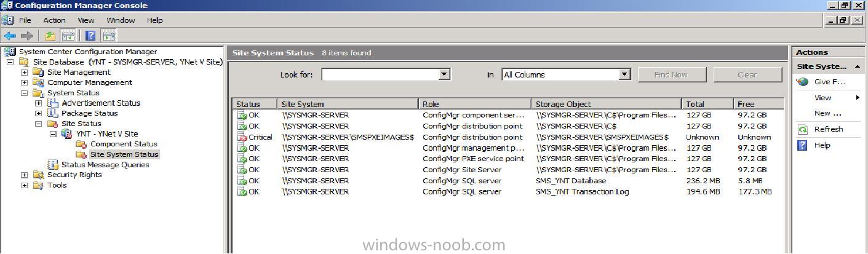Sort by Total column header

[707, 104]
